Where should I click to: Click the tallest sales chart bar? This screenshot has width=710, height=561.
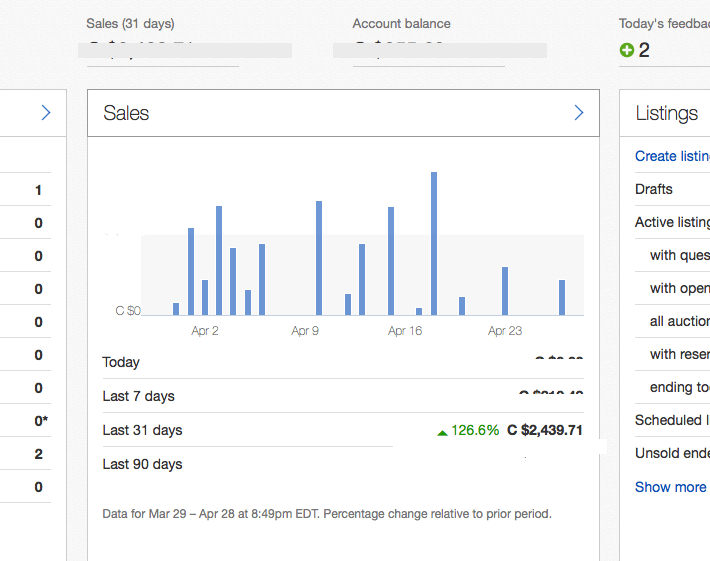coord(434,244)
